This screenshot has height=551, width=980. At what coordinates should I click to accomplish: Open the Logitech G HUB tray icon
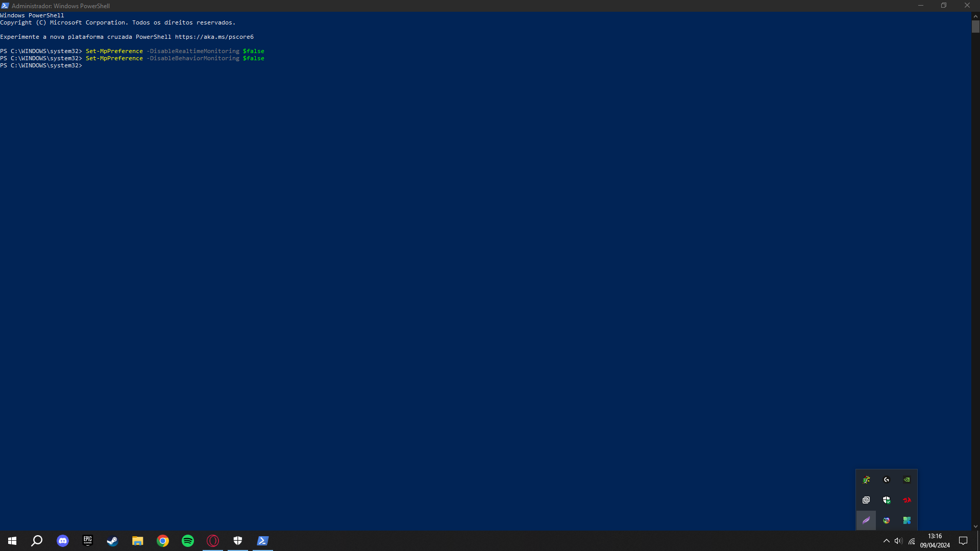pos(887,480)
